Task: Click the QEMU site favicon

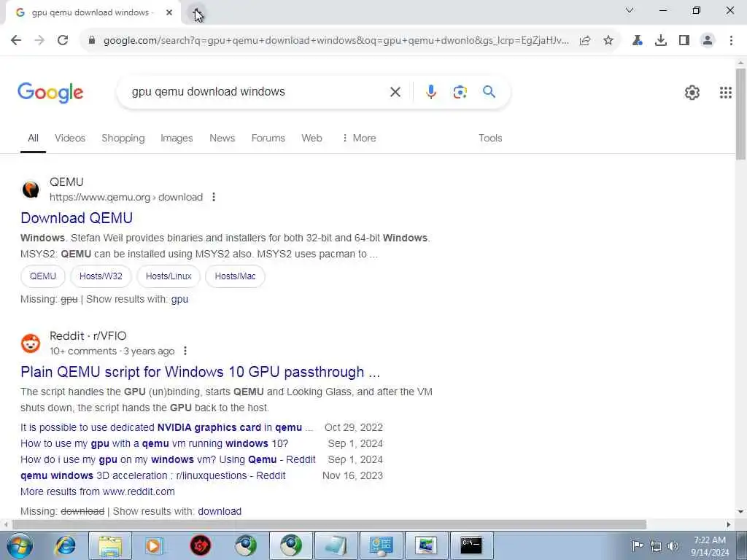Action: click(x=31, y=190)
